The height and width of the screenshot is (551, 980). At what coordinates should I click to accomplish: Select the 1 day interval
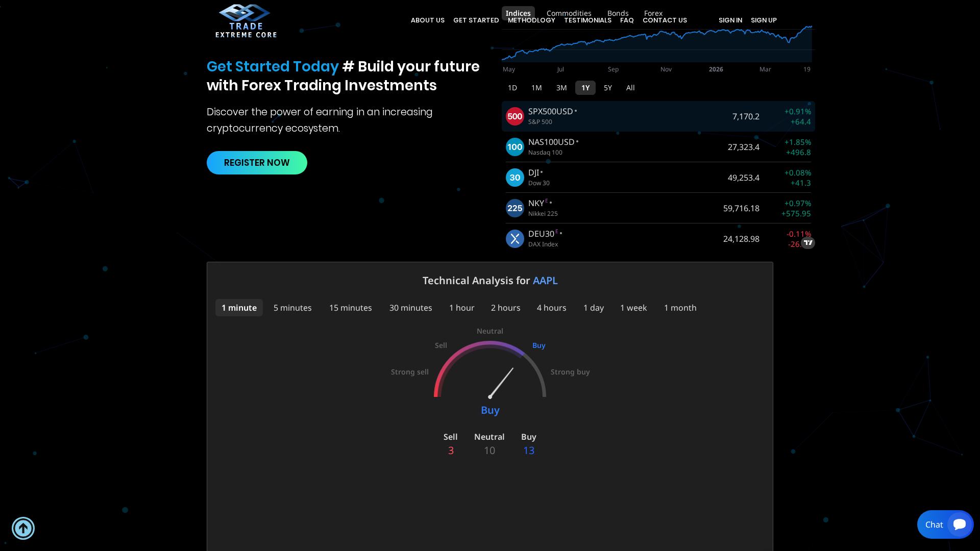pyautogui.click(x=594, y=308)
